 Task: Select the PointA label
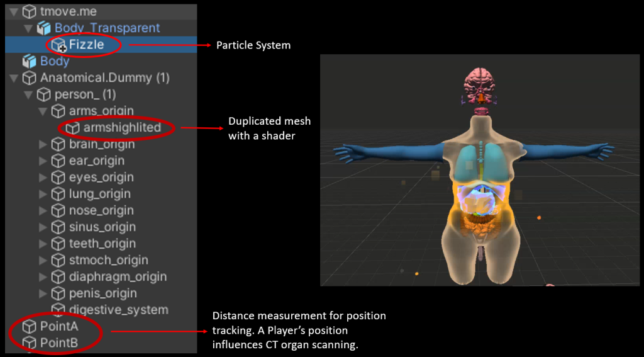(59, 327)
